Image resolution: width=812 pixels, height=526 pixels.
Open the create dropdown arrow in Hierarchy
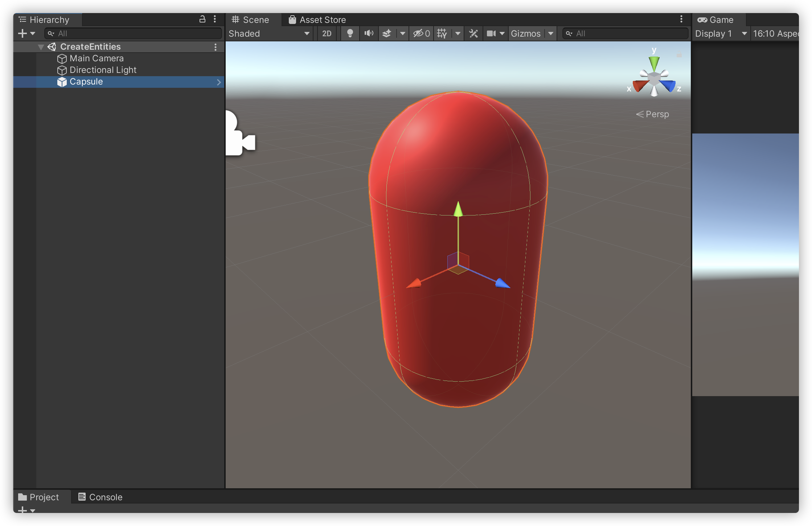(33, 33)
